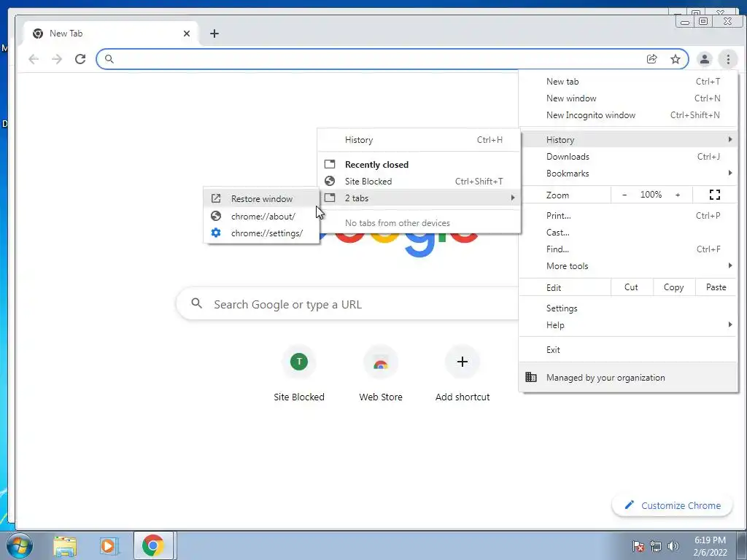This screenshot has width=747, height=560.
Task: Click the Back navigation arrow
Action: 34,58
